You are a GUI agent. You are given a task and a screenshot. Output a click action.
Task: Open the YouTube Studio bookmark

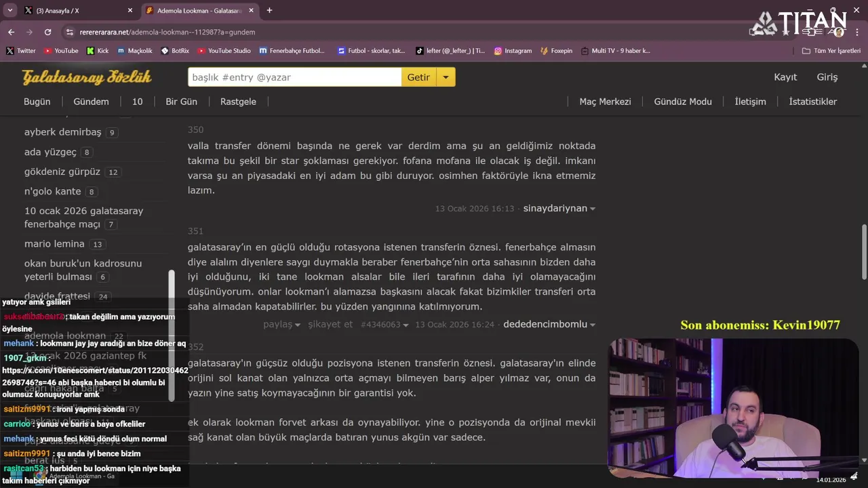(224, 51)
